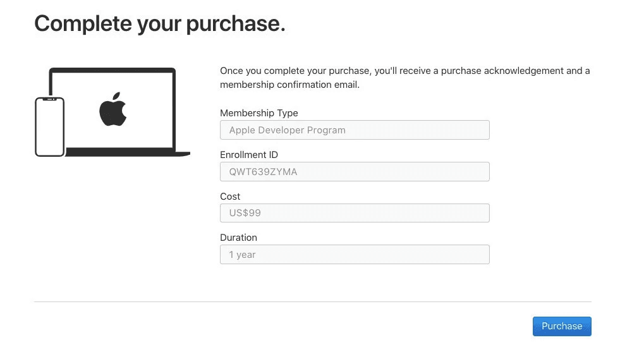Select the Membership Type field

[354, 130]
